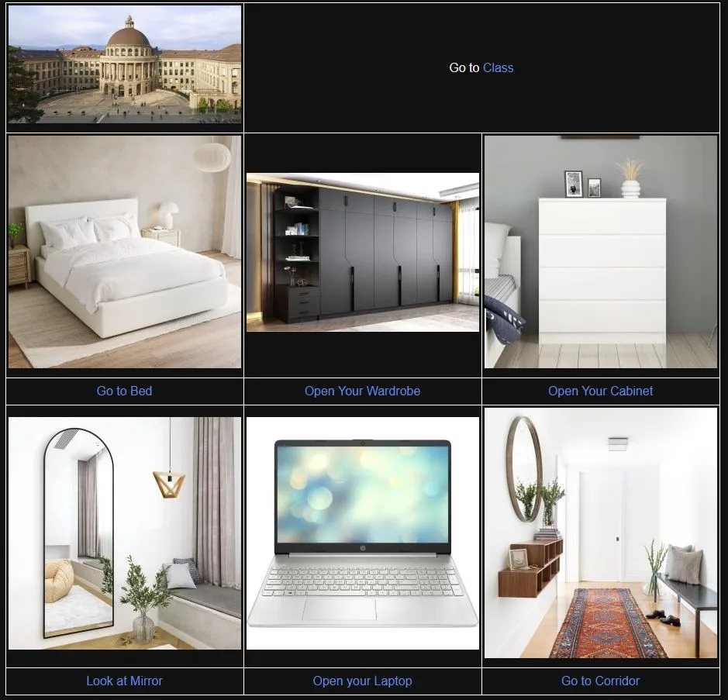Click the laptop's touchpad

tap(339, 609)
